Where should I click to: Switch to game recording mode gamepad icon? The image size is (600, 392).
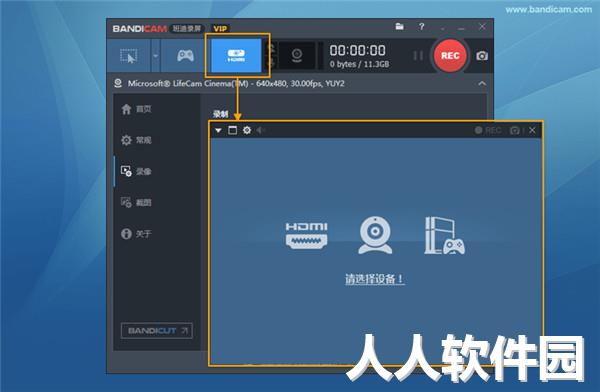185,56
